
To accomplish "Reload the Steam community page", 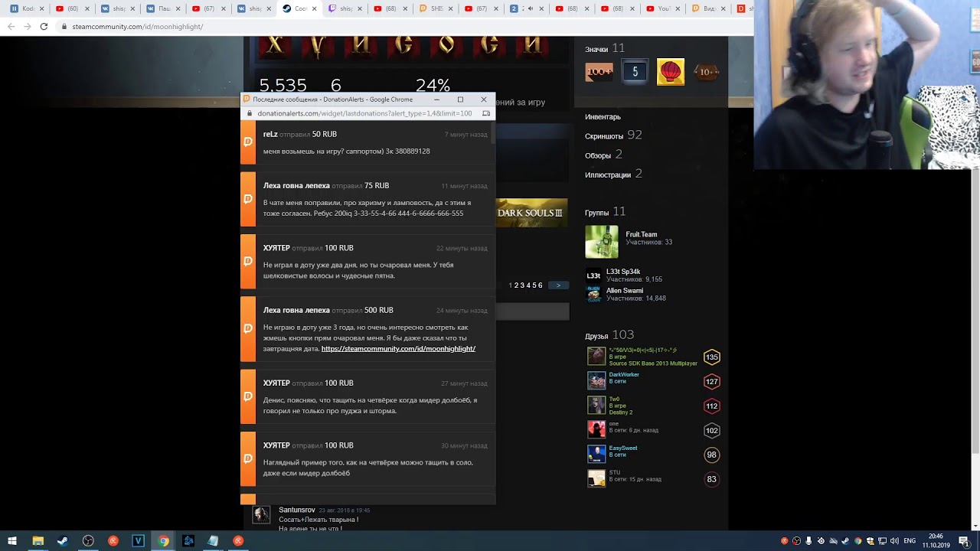I will [x=44, y=26].
